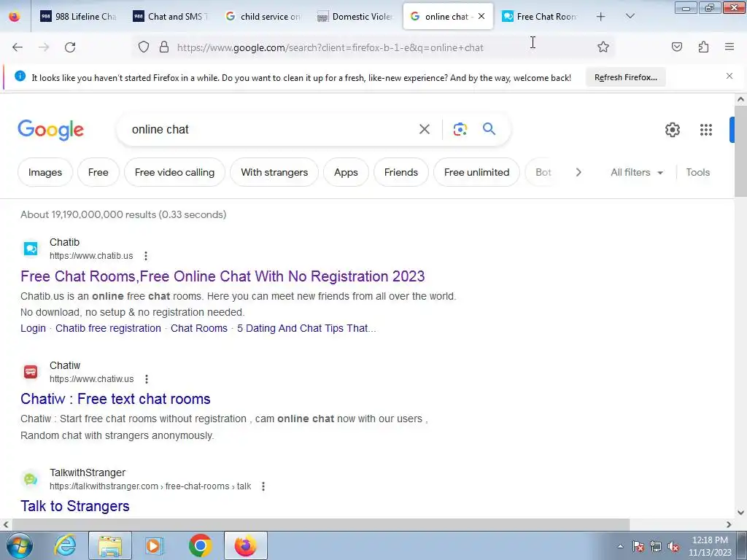Submit search with magnifier icon
Viewport: 747px width, 560px height.
point(489,128)
